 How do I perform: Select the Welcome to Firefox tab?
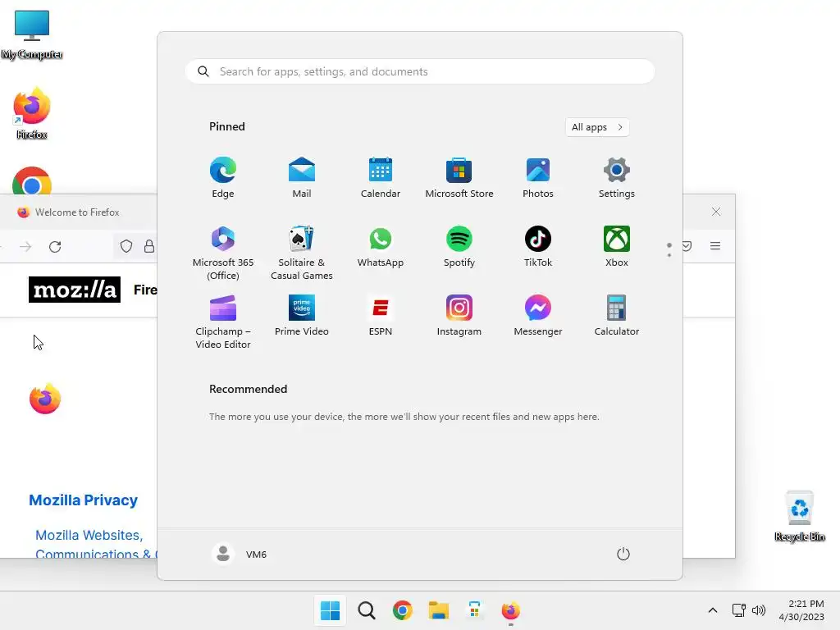point(78,212)
